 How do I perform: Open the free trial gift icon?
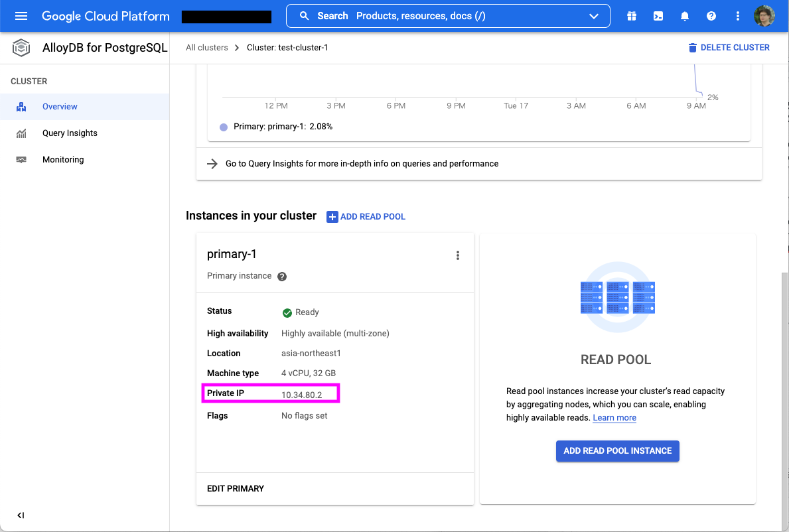point(632,16)
